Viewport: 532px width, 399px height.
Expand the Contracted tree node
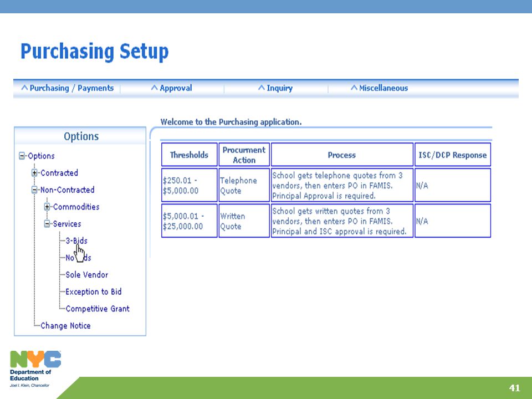34,173
